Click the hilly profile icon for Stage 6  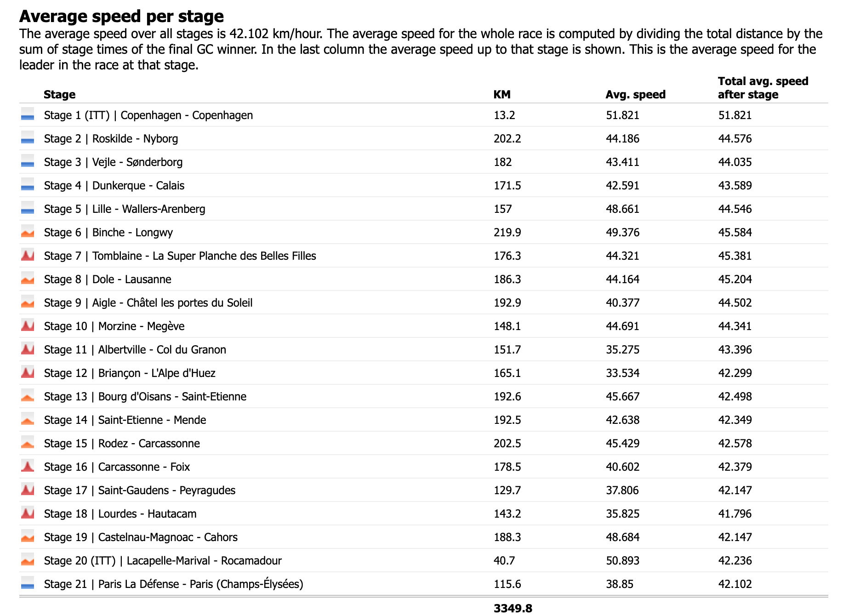pos(28,232)
